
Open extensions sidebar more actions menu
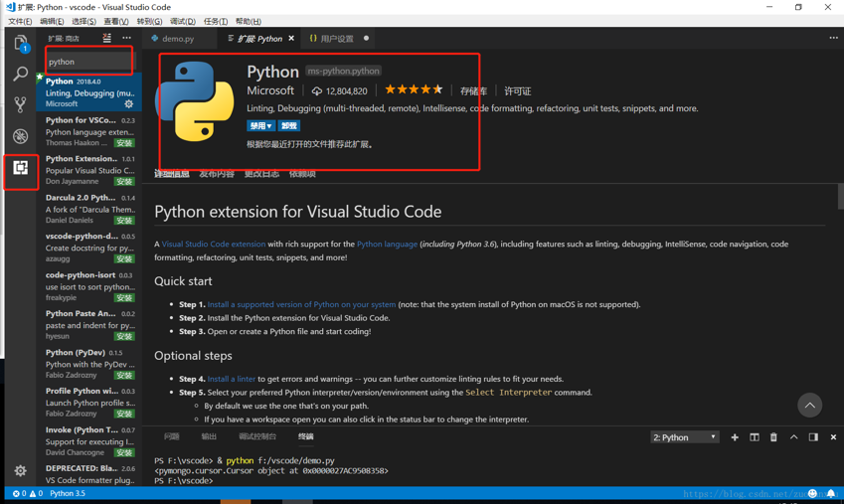click(126, 38)
